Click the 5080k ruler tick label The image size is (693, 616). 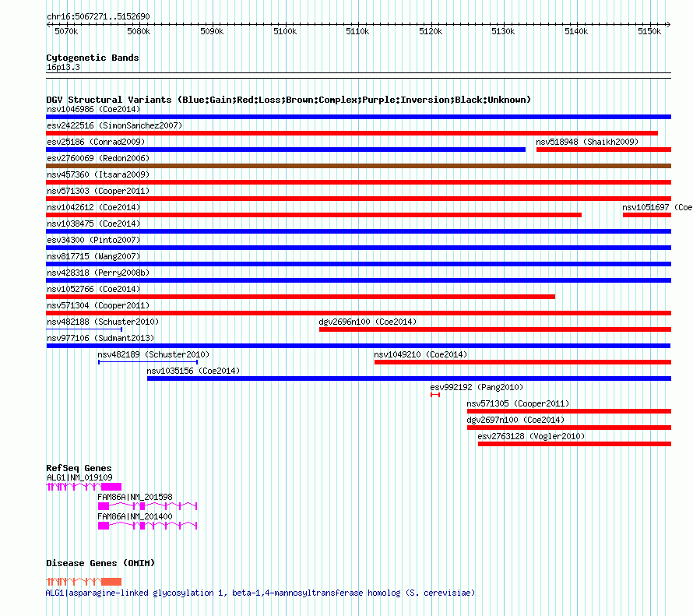point(139,32)
